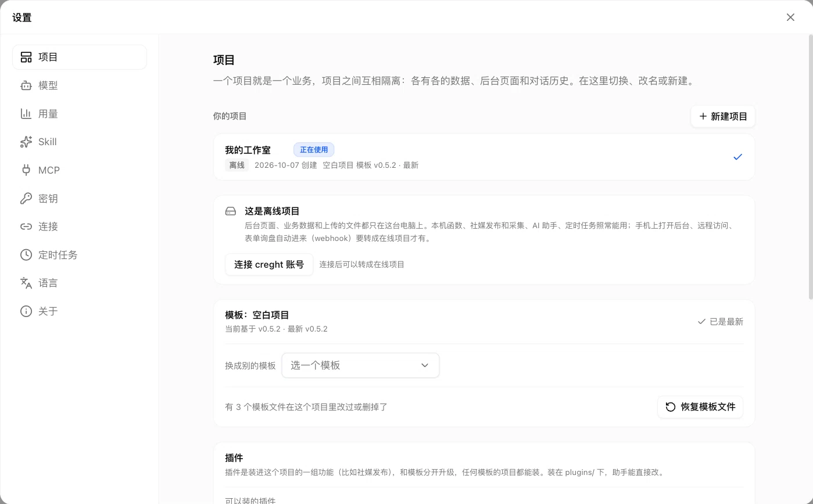813x504 pixels.
Task: Open the 选一个模板 dropdown
Action: [x=360, y=365]
